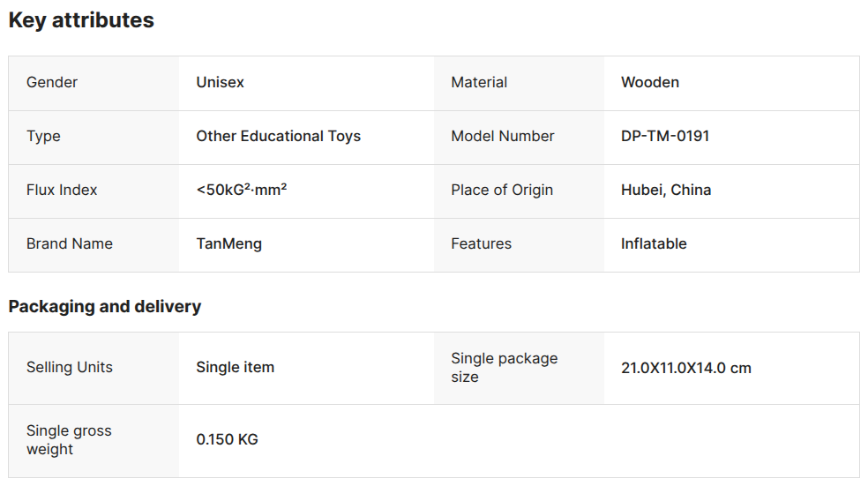Click the Brand Name label
This screenshot has width=868, height=486.
click(x=70, y=243)
